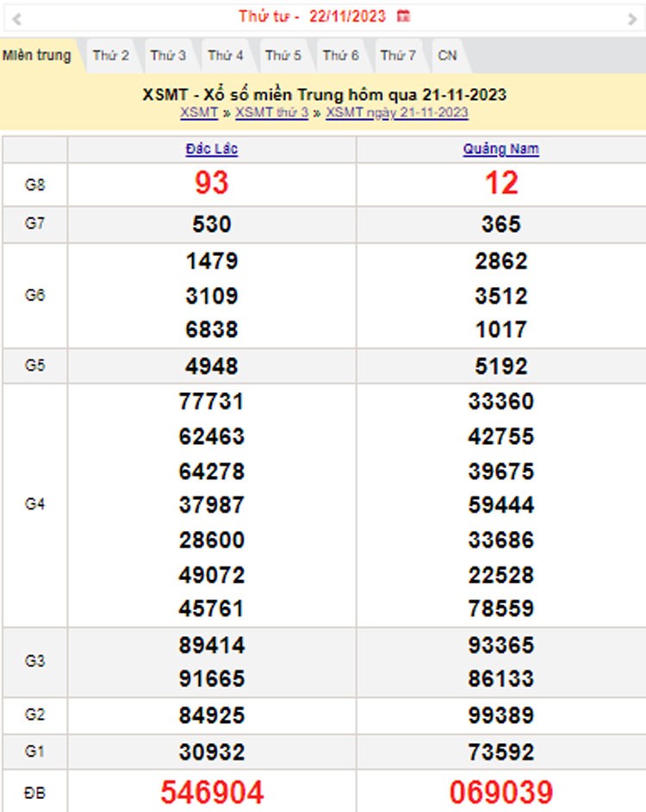Open the Đắc Lắc province link

click(x=212, y=149)
